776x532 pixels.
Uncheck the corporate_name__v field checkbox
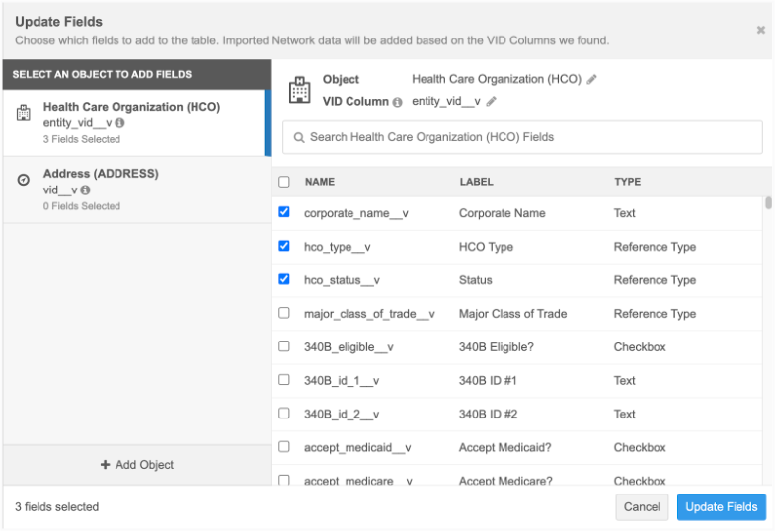[x=284, y=212]
